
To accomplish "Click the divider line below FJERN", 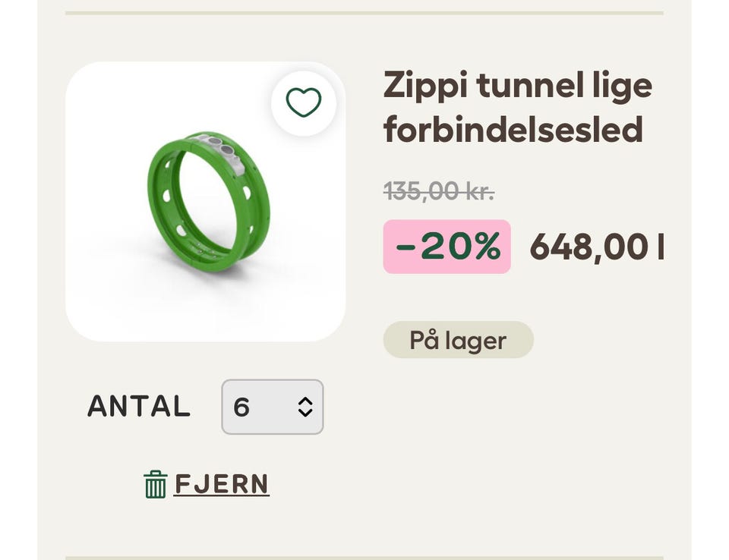I will click(364, 558).
